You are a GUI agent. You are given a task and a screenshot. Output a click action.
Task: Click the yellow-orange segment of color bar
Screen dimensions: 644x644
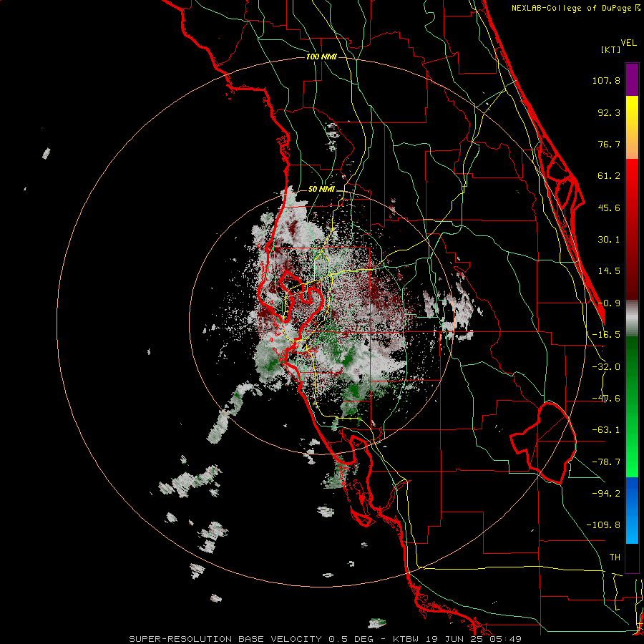pyautogui.click(x=632, y=127)
